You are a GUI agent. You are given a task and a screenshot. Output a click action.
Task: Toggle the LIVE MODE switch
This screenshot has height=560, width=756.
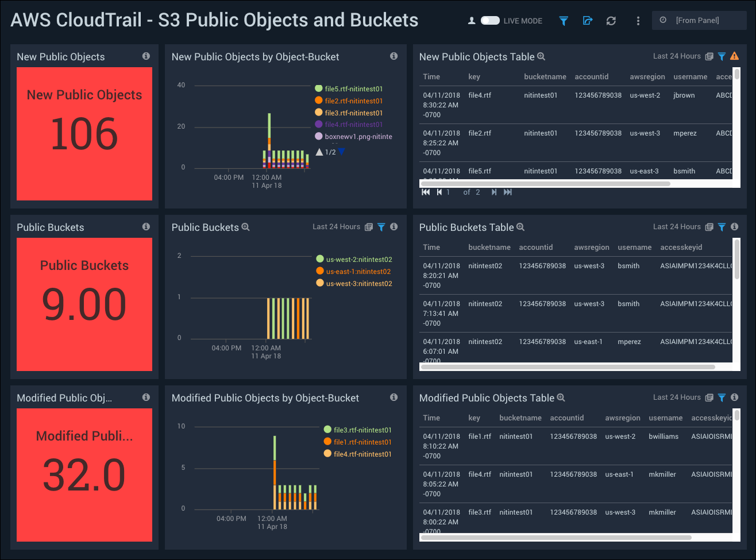[x=490, y=21]
